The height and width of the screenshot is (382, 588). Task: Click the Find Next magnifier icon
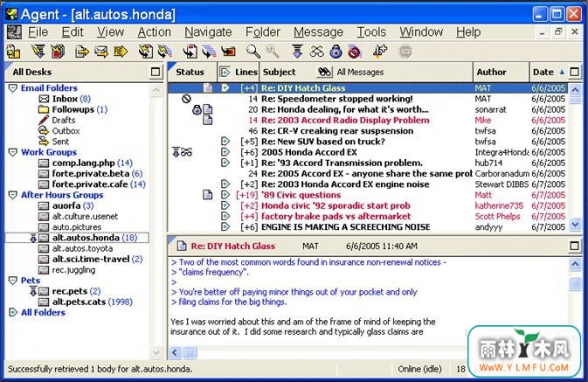[x=273, y=52]
